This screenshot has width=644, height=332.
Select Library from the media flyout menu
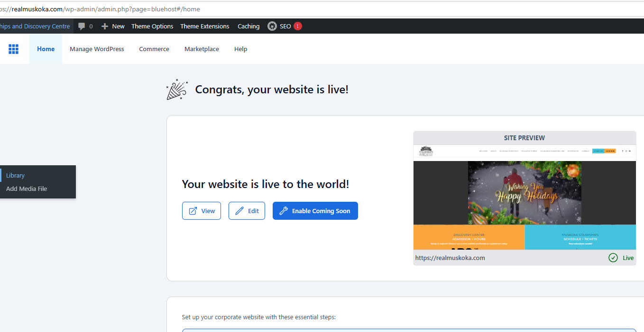[x=15, y=175]
